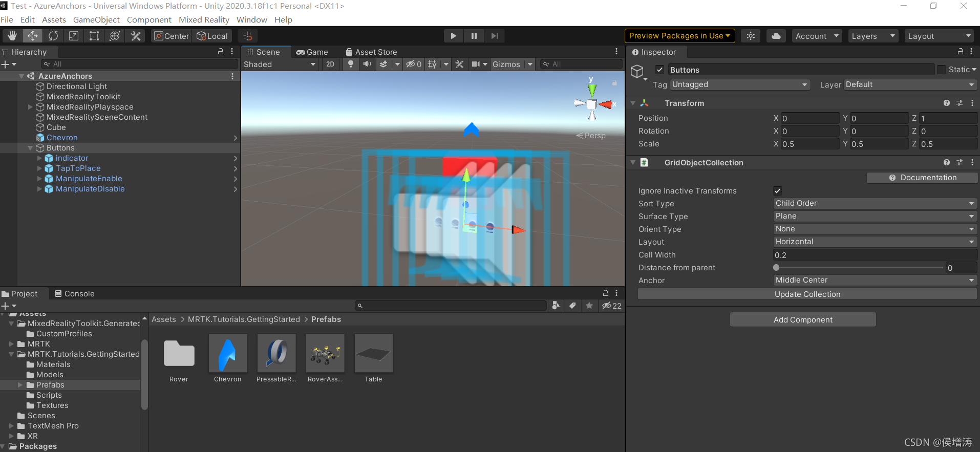Toggle 2D view mode

click(330, 64)
